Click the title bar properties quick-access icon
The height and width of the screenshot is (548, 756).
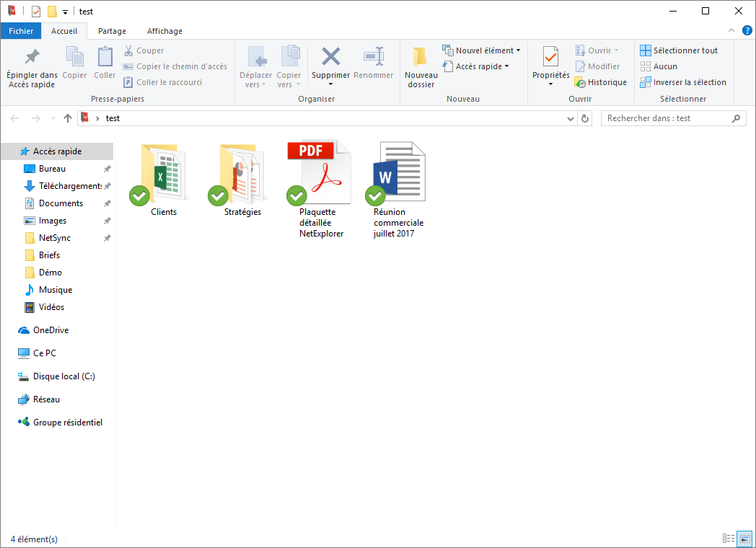point(35,11)
